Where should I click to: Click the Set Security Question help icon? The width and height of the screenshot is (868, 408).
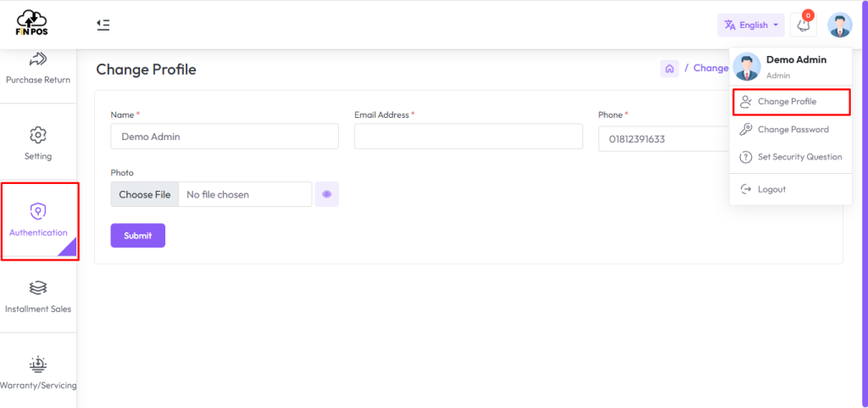pos(746,157)
